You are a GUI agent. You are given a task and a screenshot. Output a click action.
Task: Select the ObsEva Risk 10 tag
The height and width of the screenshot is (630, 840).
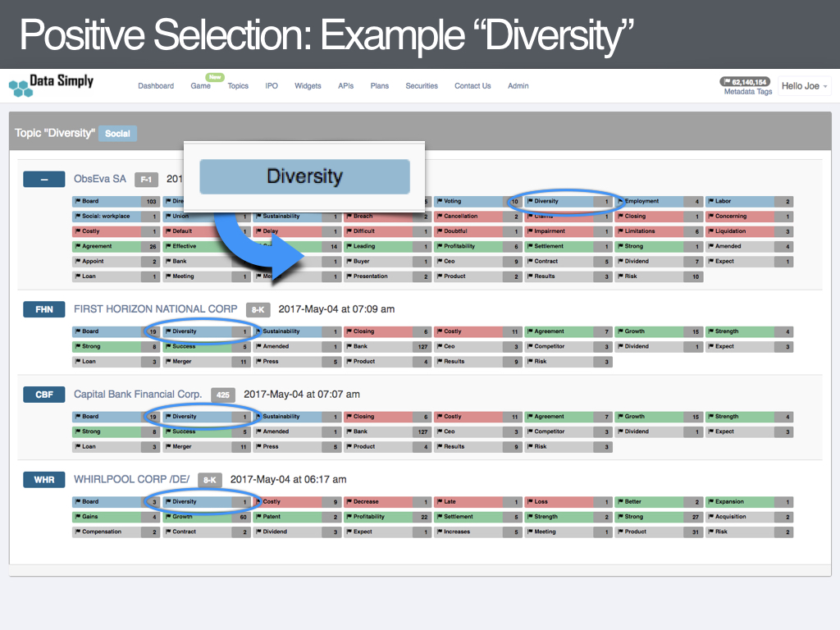pyautogui.click(x=659, y=276)
